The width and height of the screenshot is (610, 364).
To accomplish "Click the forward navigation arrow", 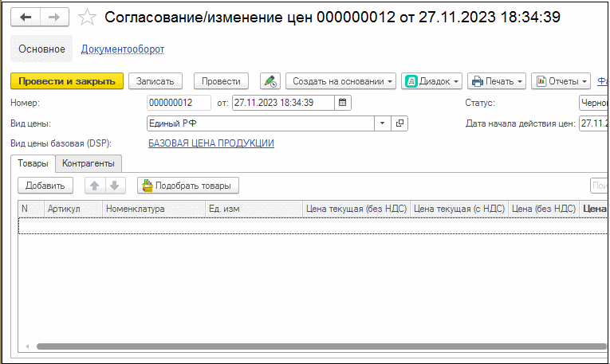I will pyautogui.click(x=53, y=17).
